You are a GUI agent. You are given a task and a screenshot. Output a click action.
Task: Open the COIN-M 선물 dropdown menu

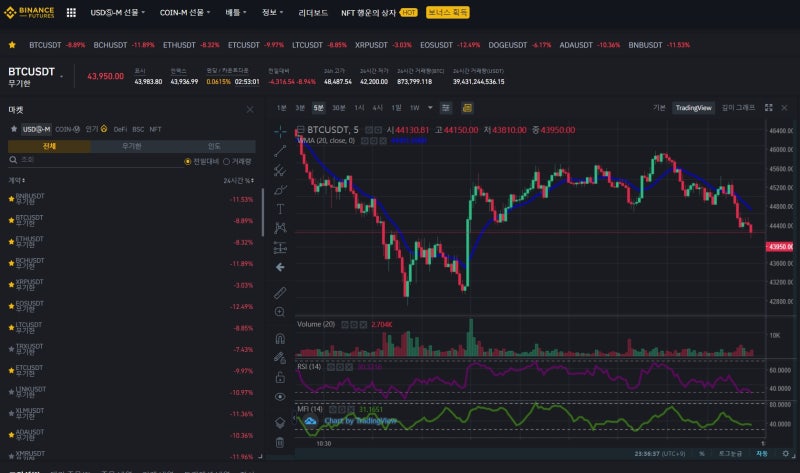185,12
